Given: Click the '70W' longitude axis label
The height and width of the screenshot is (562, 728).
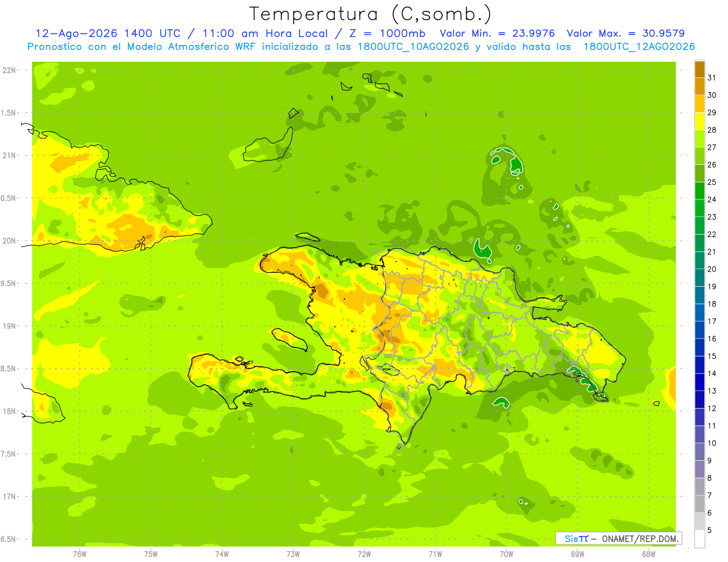Looking at the screenshot, I should [x=507, y=554].
